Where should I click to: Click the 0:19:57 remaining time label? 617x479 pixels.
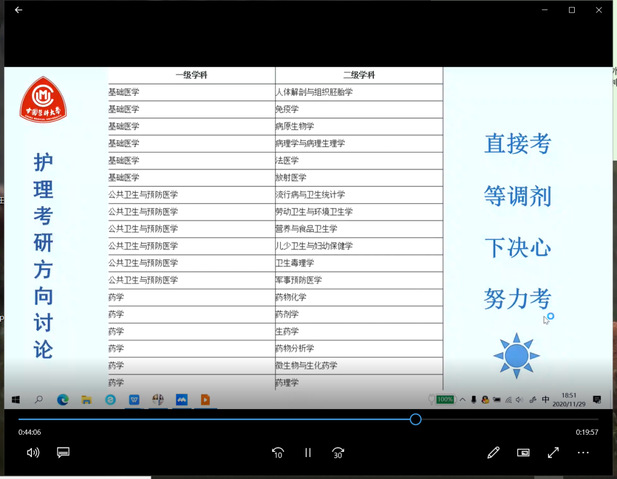[x=586, y=432]
